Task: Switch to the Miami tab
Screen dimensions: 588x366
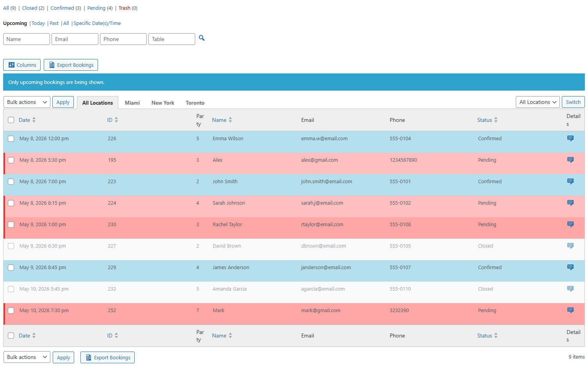Action: (132, 103)
